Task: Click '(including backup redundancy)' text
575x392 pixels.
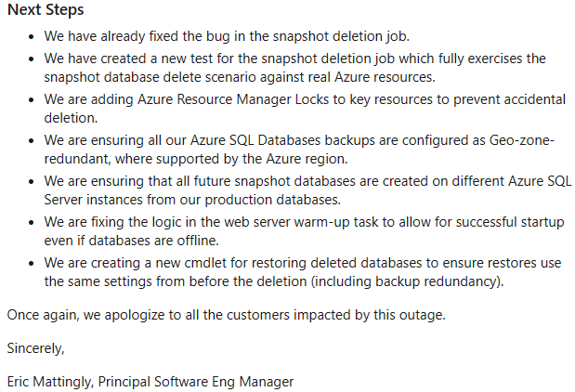Action: [x=408, y=281]
